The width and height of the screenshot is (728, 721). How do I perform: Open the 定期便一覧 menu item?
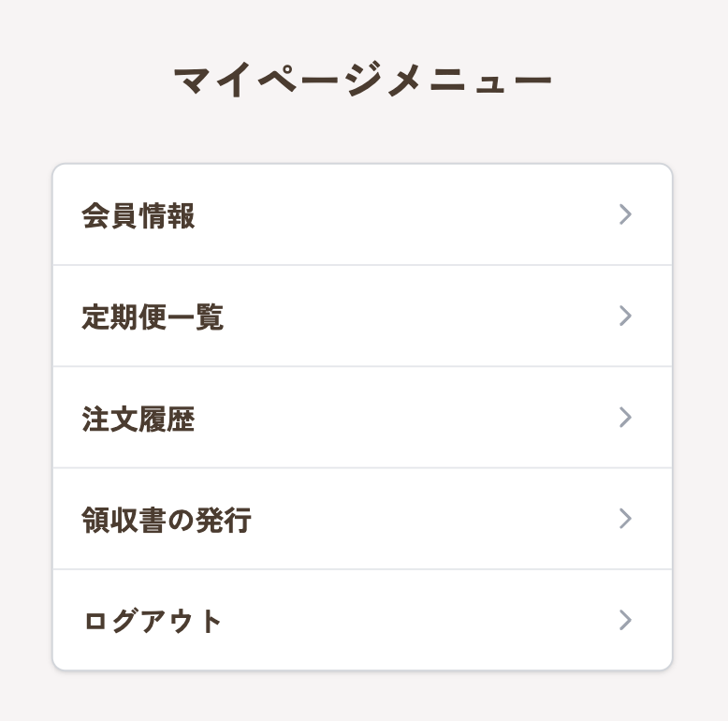tap(362, 316)
